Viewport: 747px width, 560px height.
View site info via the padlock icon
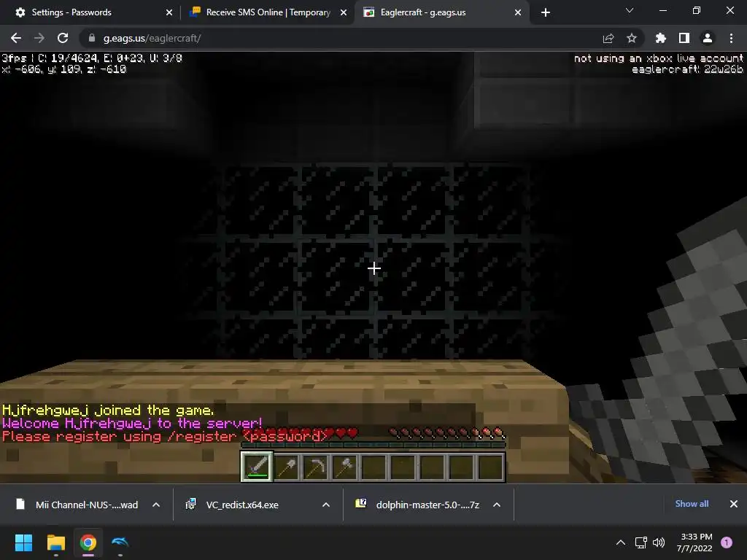point(92,38)
